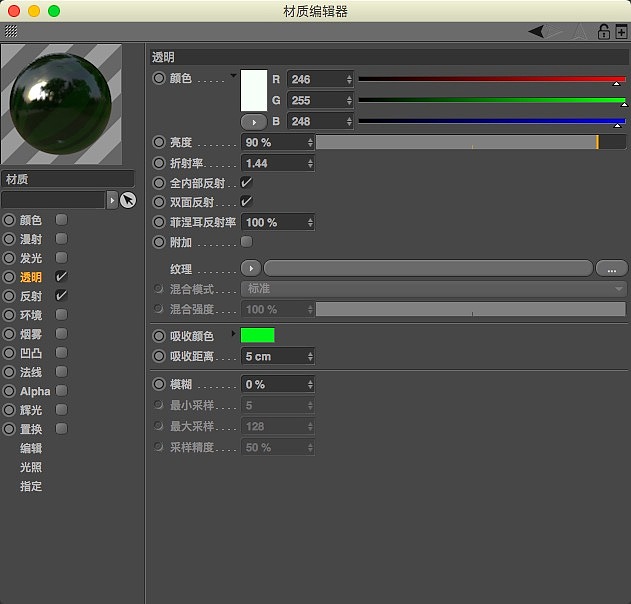Uncheck the 全内部反射 checkbox
This screenshot has height=604, width=631.
(x=246, y=183)
